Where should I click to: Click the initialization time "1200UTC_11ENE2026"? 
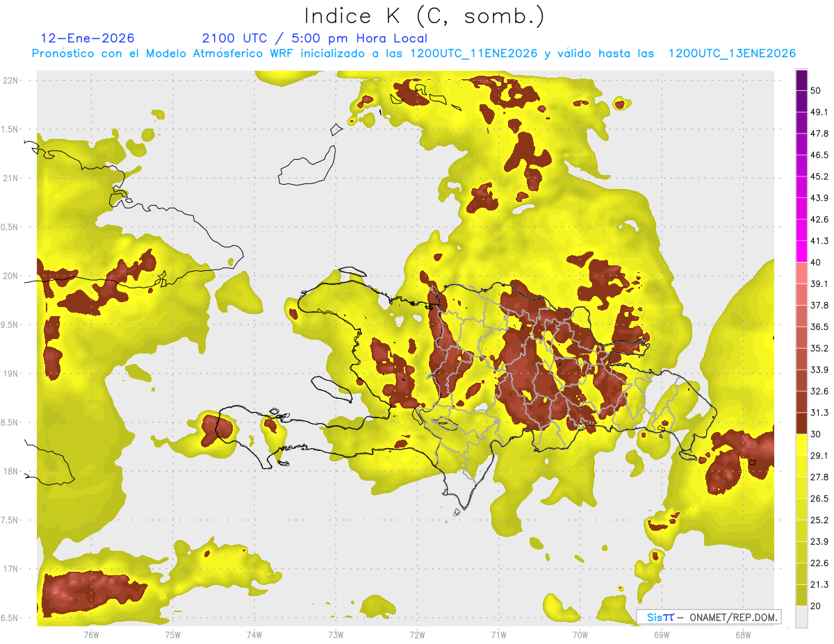click(x=473, y=53)
